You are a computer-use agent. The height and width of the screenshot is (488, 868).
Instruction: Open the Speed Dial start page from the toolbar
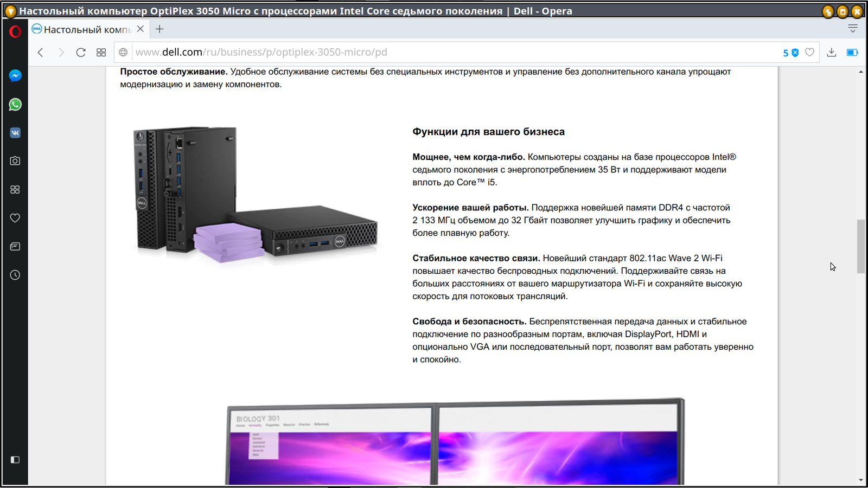coord(101,52)
